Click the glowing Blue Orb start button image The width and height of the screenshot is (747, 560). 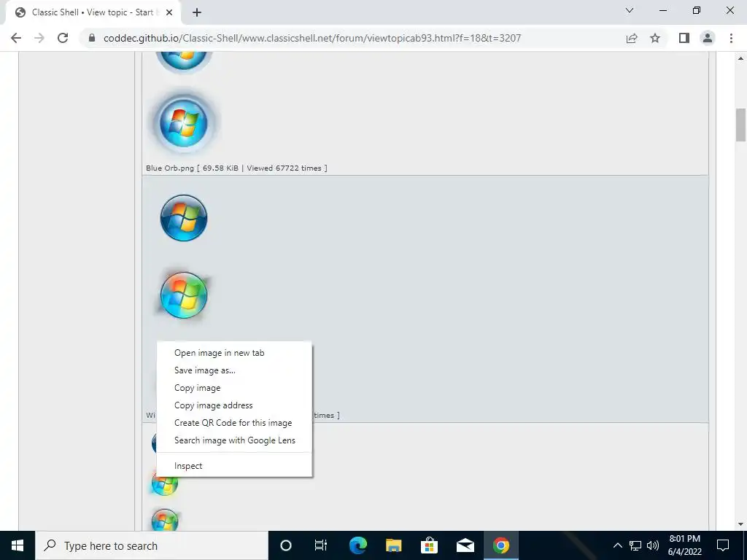[183, 122]
